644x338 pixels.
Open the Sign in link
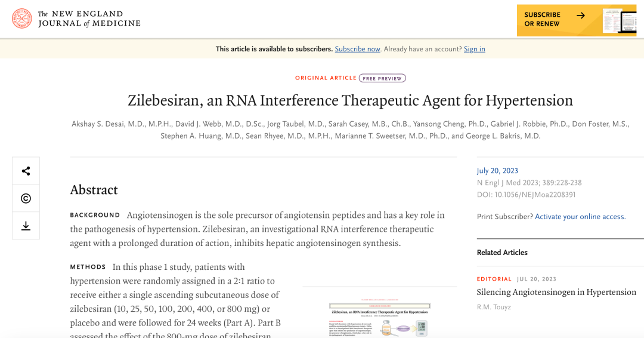pos(475,49)
